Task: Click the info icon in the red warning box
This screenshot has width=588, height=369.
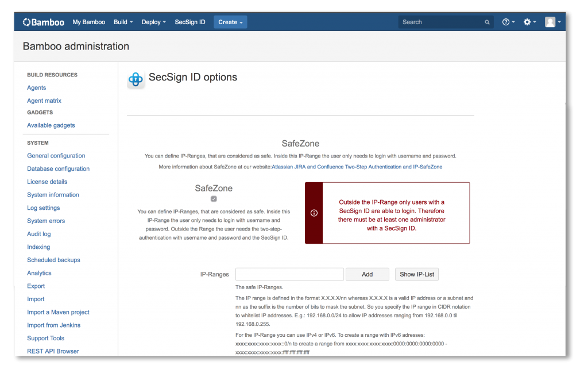Action: (314, 213)
